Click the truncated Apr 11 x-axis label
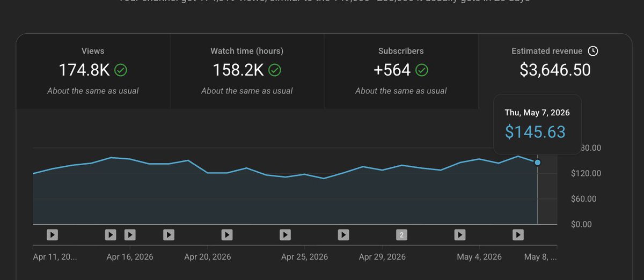 pyautogui.click(x=55, y=257)
